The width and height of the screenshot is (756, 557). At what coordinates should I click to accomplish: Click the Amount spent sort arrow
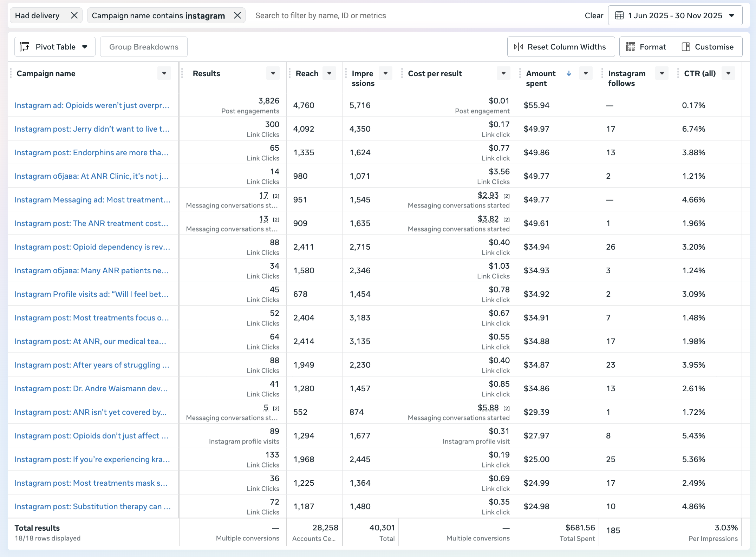(569, 73)
